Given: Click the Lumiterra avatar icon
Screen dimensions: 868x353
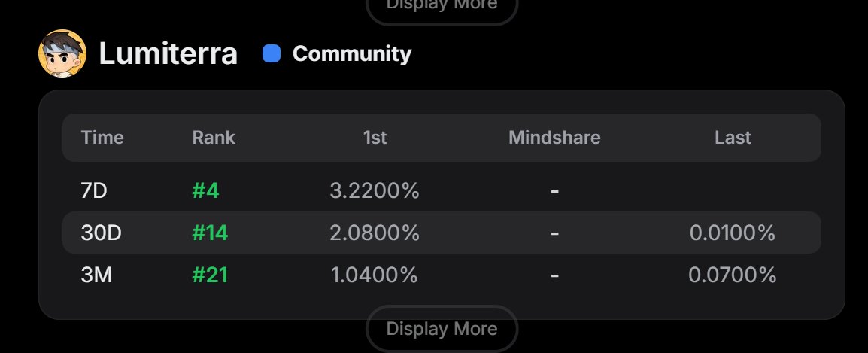Looking at the screenshot, I should click(62, 54).
